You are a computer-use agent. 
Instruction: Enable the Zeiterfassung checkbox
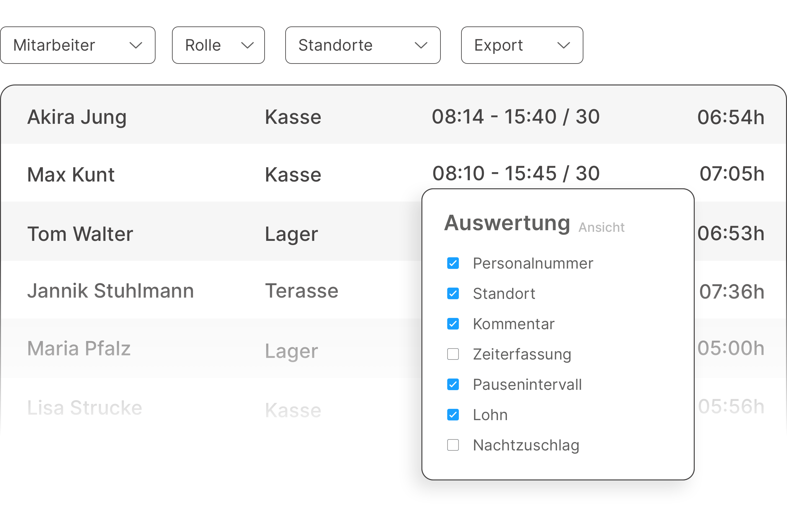coord(453,354)
